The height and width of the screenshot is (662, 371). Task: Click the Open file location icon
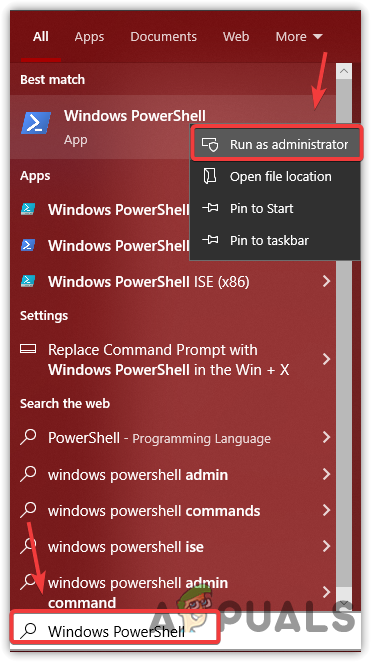[209, 176]
